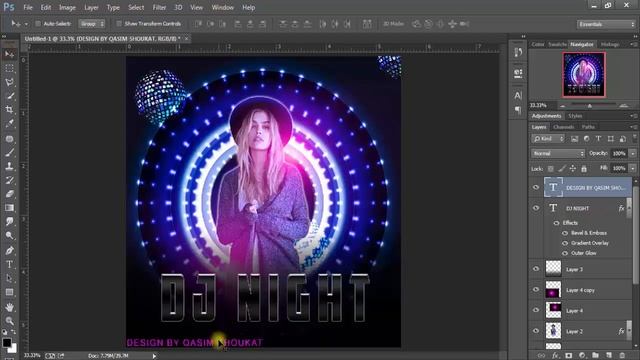Toggle the Auto-Select checkbox

(38, 24)
